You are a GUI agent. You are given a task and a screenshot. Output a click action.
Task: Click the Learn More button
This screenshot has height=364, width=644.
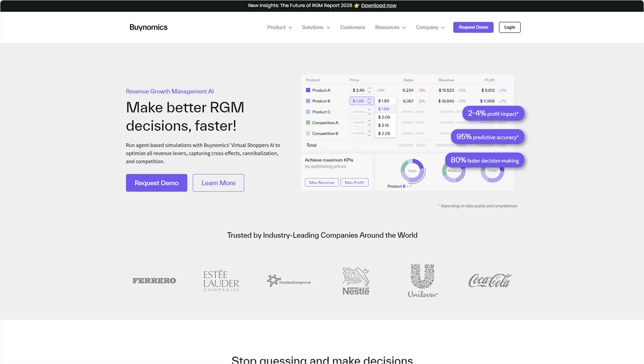tap(218, 183)
